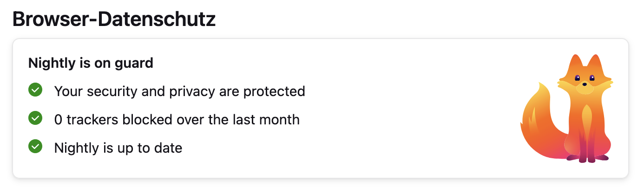
Task: Click the green checkmark beside Nightly is up to date
Action: click(x=35, y=147)
